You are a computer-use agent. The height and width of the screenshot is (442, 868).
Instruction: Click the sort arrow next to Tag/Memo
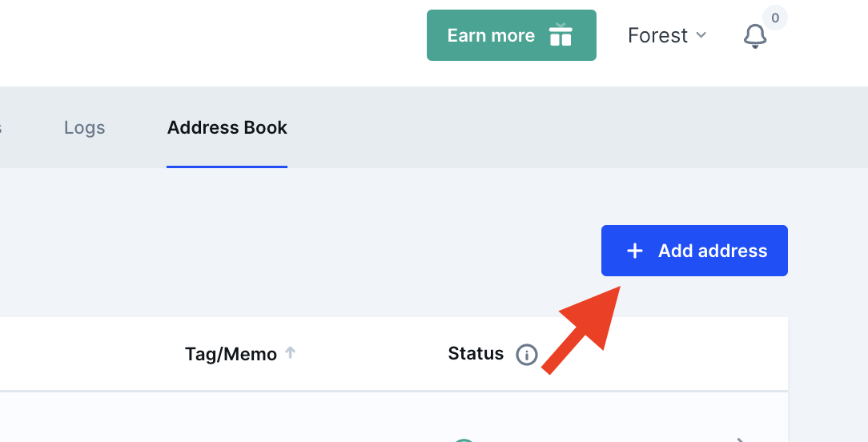[290, 352]
